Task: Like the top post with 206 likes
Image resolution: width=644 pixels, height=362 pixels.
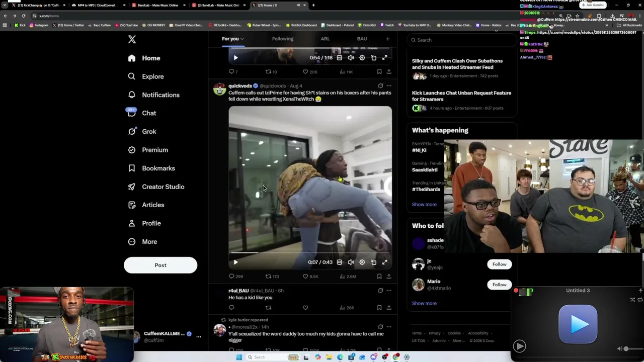Action: 309,72
